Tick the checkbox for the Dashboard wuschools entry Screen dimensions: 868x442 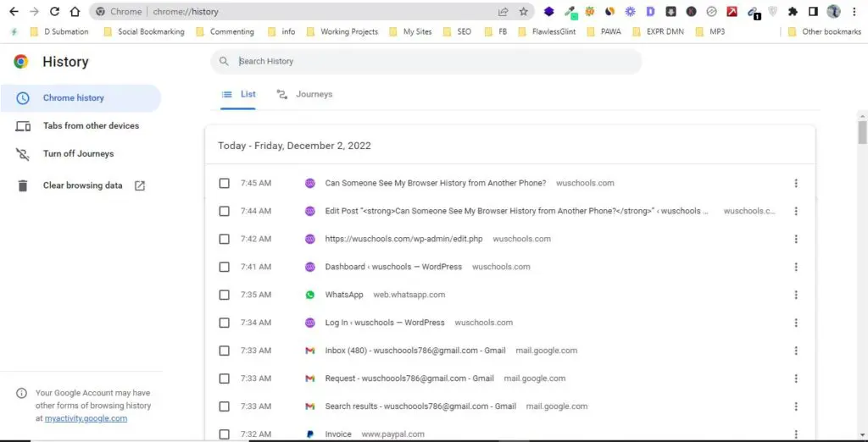pos(224,267)
